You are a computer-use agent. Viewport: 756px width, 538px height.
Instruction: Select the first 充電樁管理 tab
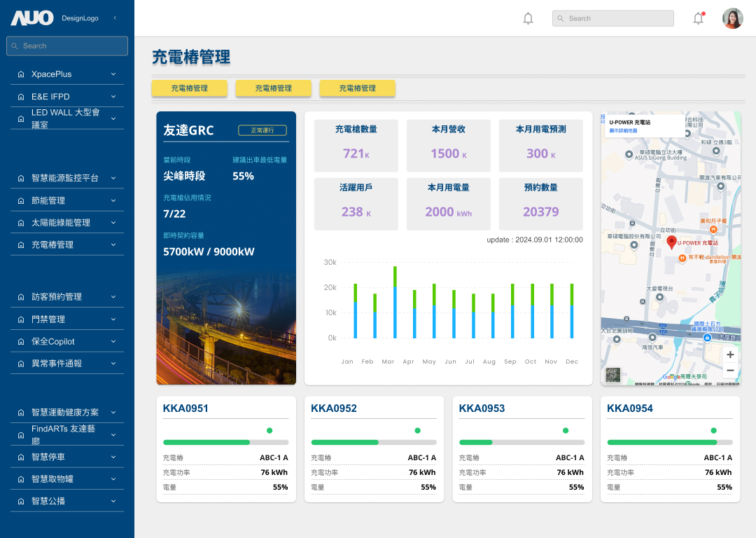pos(189,88)
